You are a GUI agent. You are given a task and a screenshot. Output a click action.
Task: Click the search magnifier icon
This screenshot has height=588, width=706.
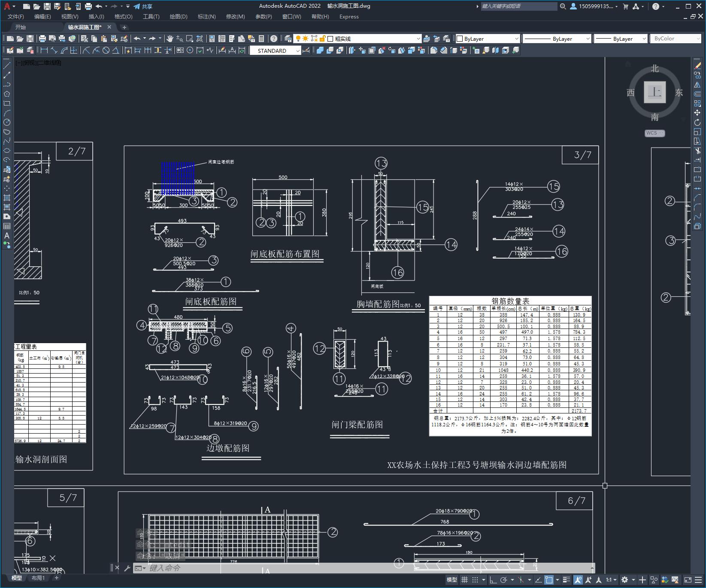563,6
